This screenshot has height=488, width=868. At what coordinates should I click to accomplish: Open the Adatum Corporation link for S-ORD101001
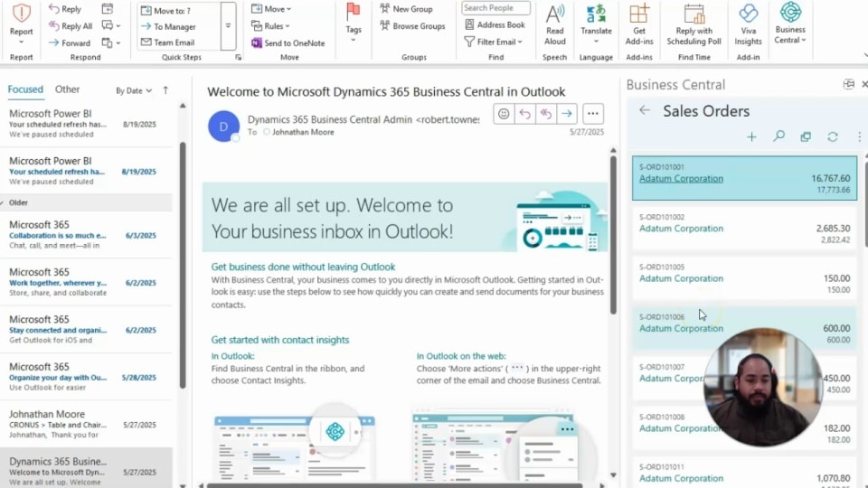tap(681, 178)
